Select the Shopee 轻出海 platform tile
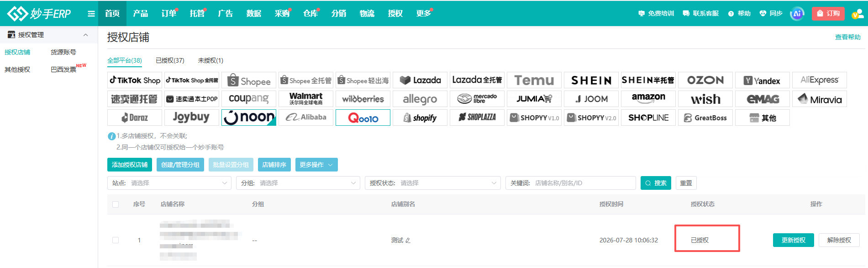 click(363, 80)
